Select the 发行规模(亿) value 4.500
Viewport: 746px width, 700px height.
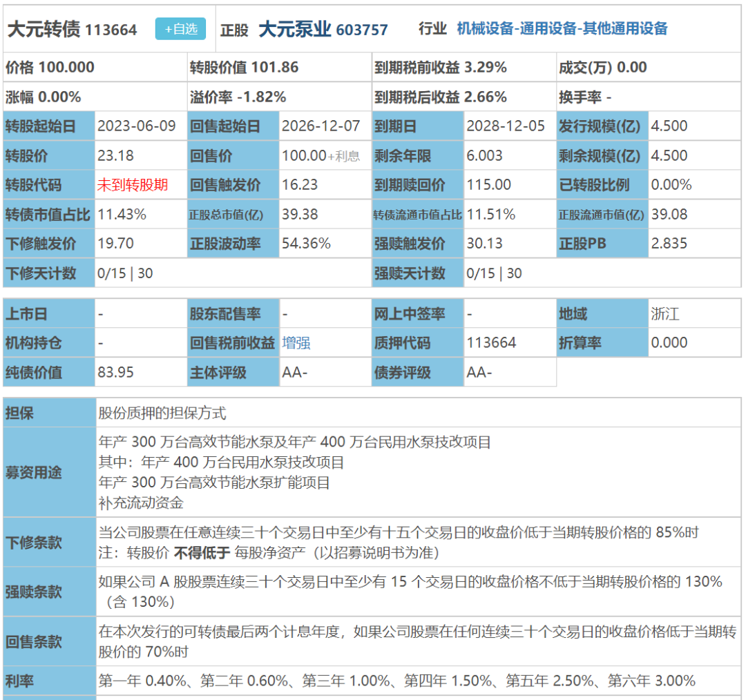pos(669,126)
